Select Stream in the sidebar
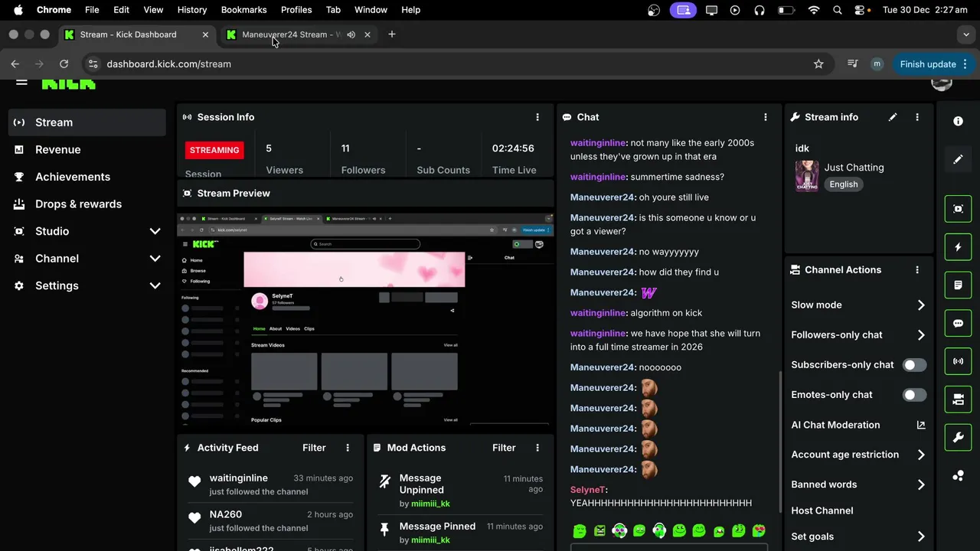The width and height of the screenshot is (980, 551). click(87, 122)
